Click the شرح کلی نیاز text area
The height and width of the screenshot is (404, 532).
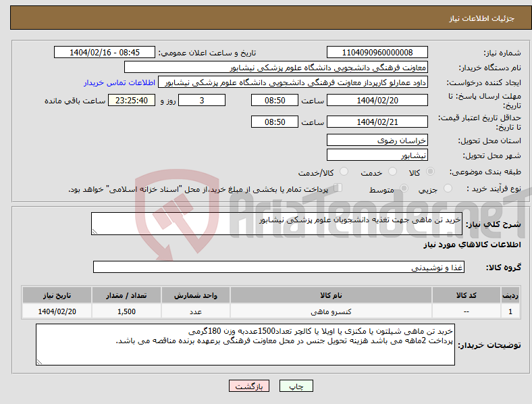pos(277,224)
